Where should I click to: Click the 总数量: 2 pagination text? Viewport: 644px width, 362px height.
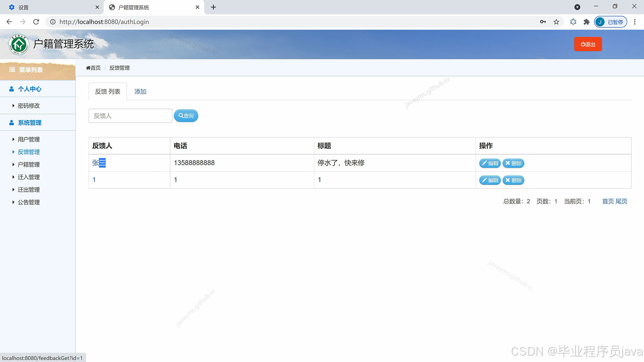(517, 201)
